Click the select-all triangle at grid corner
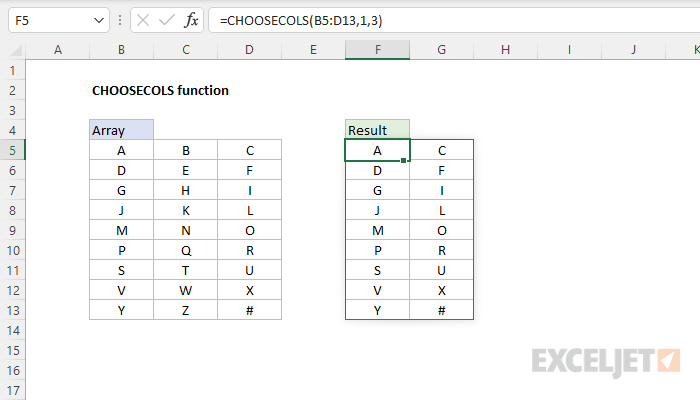This screenshot has height=400, width=700. [x=16, y=50]
